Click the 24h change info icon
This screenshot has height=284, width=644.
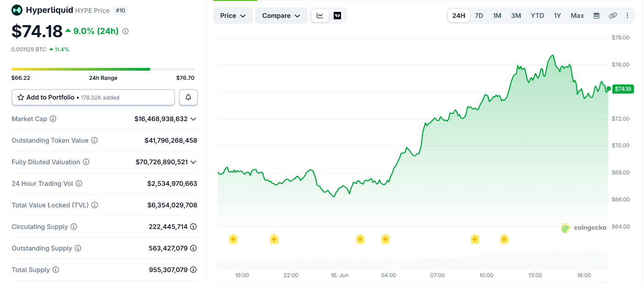pos(126,31)
